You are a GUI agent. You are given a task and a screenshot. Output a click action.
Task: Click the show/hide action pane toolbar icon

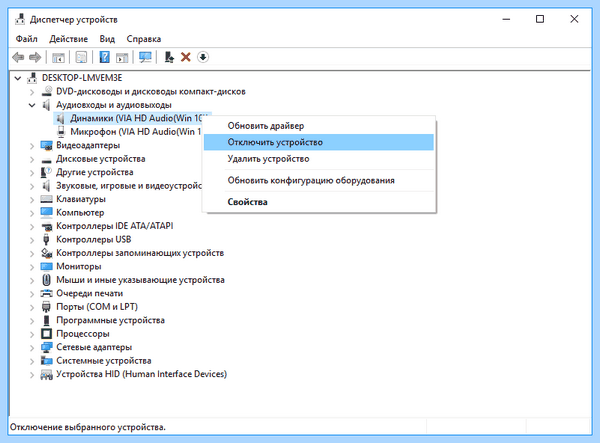122,57
